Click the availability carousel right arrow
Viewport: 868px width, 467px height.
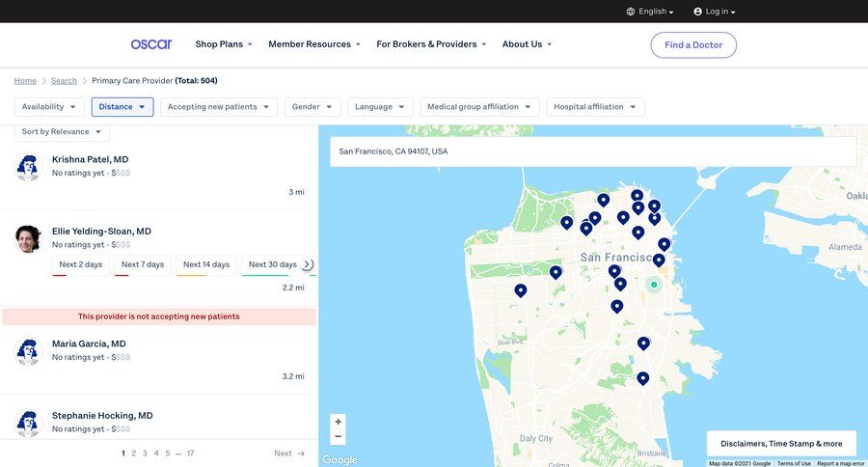[308, 264]
